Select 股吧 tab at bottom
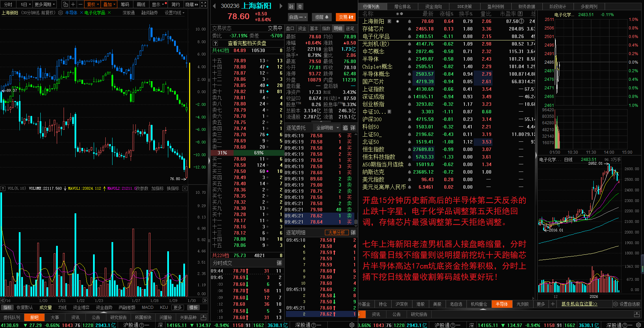Image resolution: width=644 pixels, height=328 pixels. (x=34, y=317)
